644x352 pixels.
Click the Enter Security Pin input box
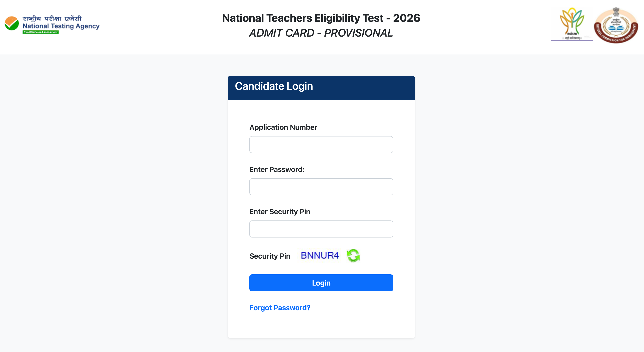pyautogui.click(x=321, y=229)
